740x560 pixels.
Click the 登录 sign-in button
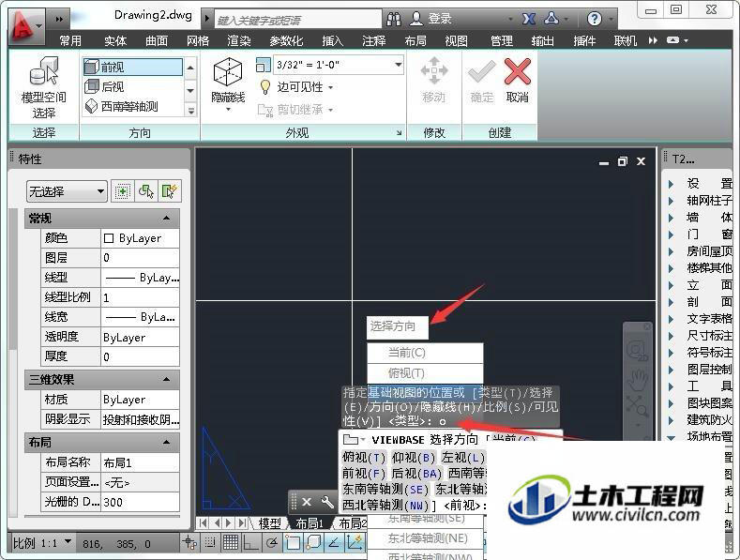pos(431,19)
